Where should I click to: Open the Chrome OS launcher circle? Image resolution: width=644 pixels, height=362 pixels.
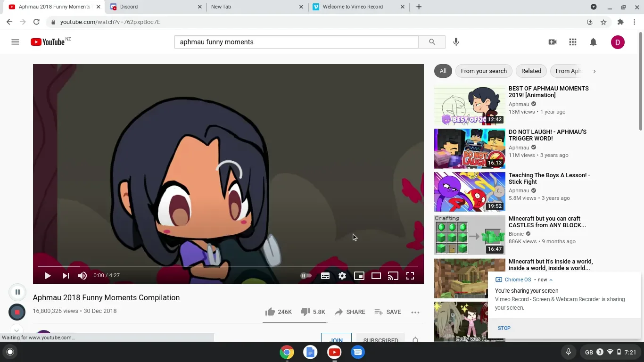click(x=10, y=352)
